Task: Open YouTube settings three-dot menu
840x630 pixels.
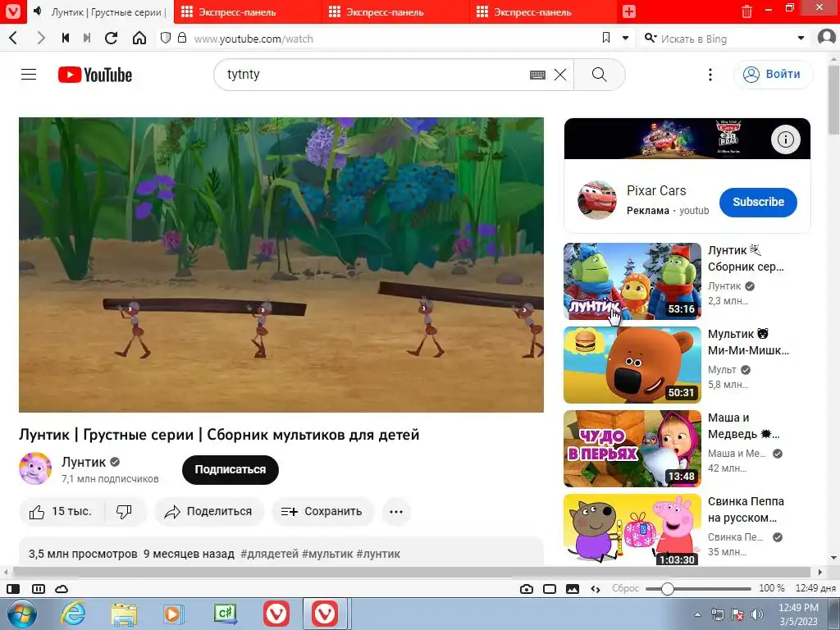Action: coord(710,75)
